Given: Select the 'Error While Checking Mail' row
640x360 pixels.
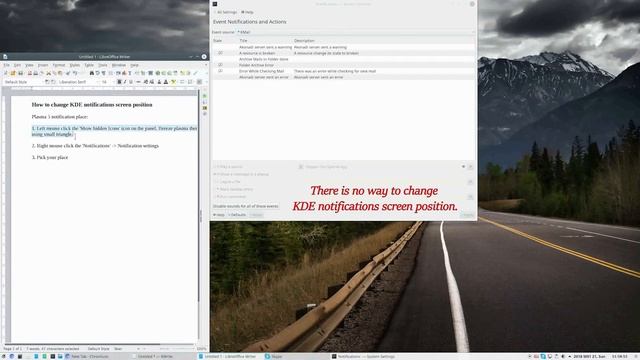Looking at the screenshot, I should pyautogui.click(x=343, y=71).
